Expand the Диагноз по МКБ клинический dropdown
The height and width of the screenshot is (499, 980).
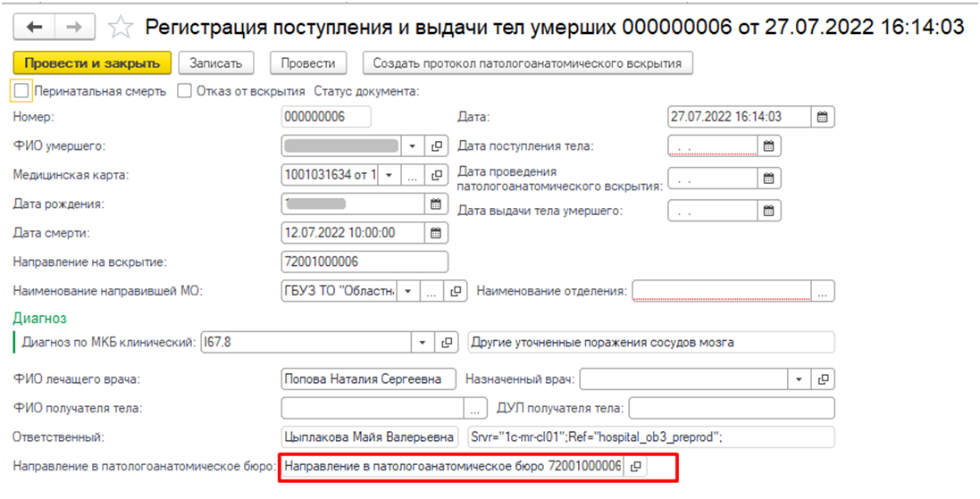(422, 342)
